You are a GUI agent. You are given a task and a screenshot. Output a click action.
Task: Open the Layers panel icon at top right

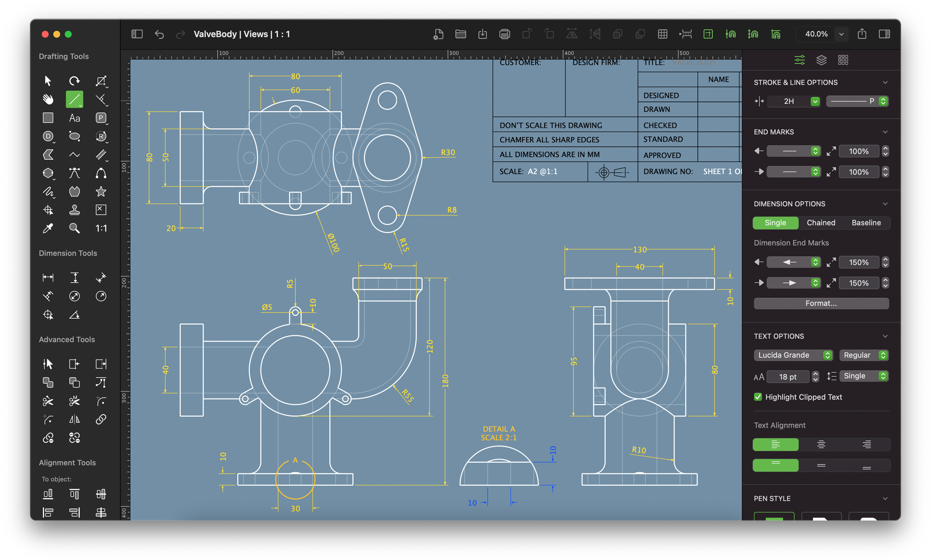pos(821,60)
